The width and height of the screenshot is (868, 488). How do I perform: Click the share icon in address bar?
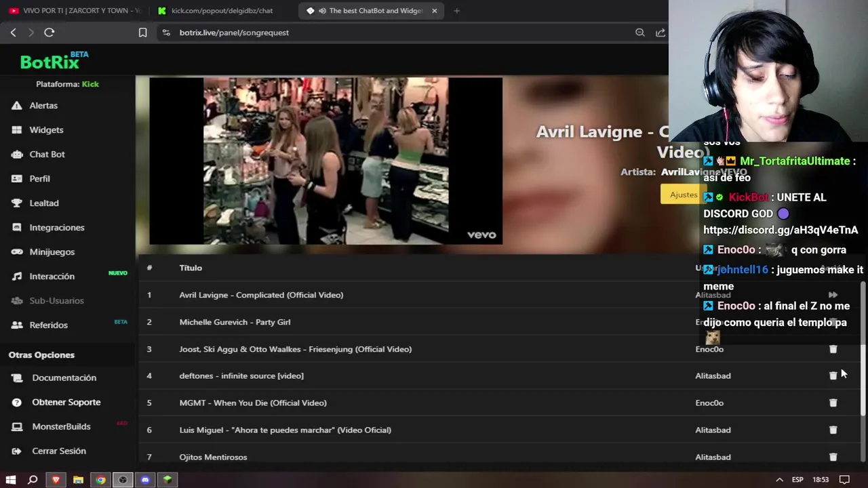click(660, 33)
